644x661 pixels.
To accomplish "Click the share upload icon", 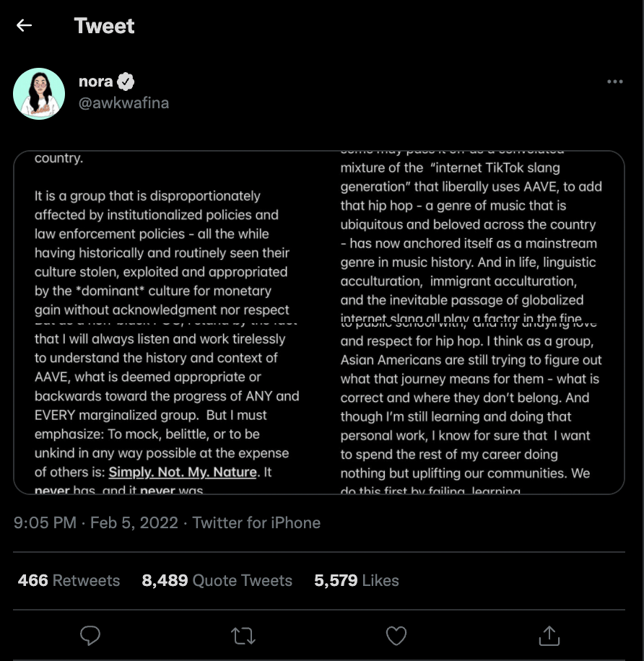I will (549, 635).
